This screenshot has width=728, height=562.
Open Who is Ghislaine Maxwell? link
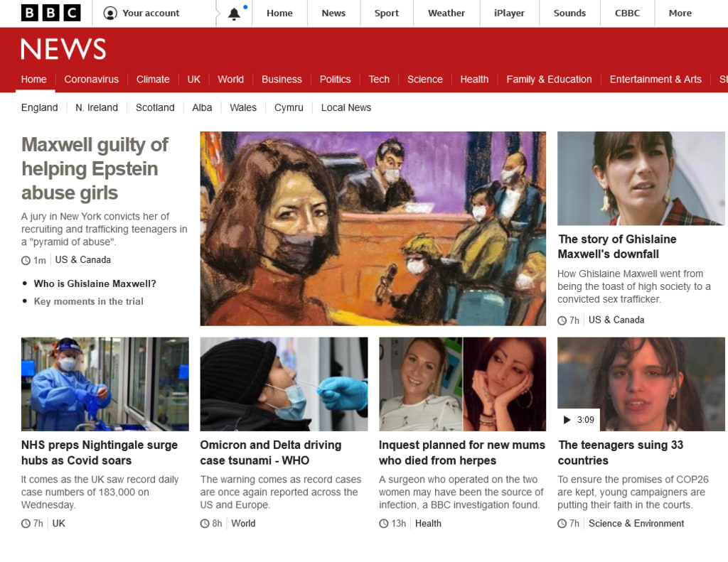tap(95, 283)
